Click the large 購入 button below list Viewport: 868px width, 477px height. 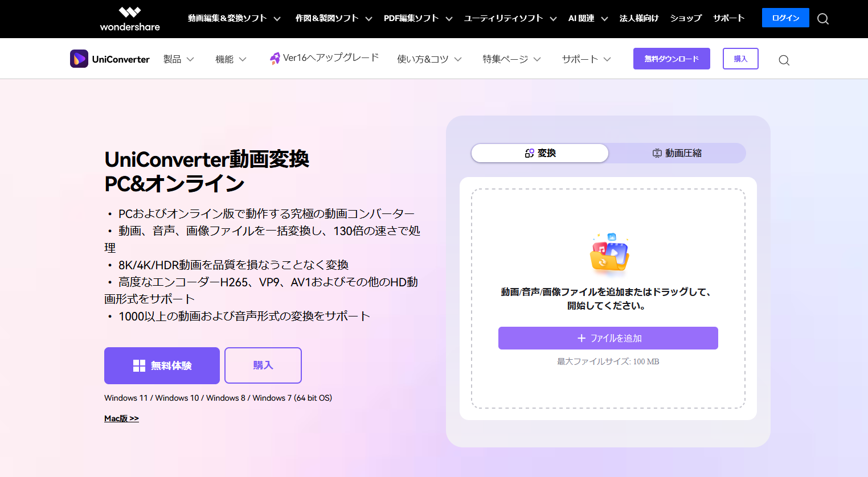point(263,365)
